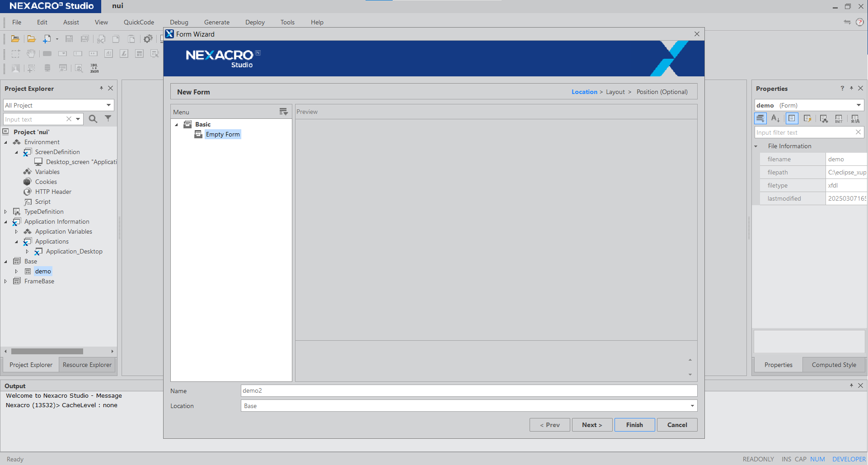This screenshot has width=868, height=465.
Task: Open the Generate menu
Action: 216,22
